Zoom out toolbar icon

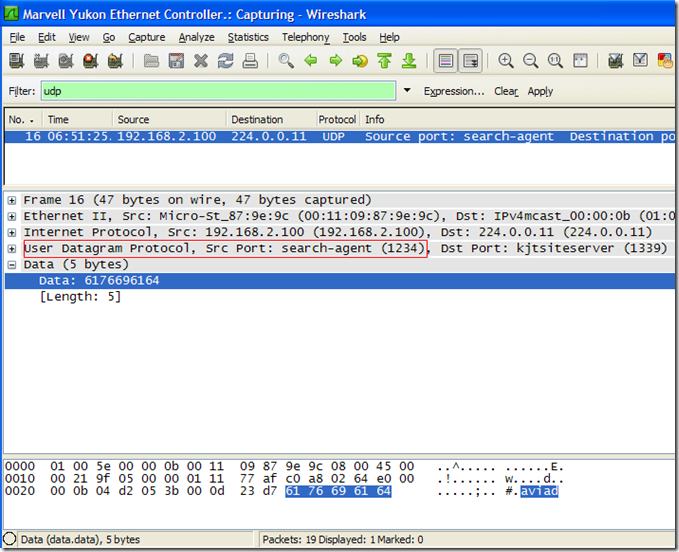click(530, 61)
